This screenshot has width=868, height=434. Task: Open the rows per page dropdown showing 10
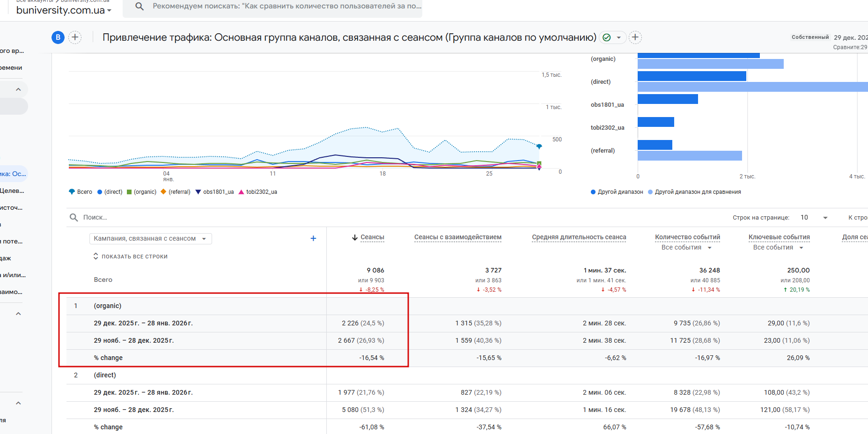(814, 217)
